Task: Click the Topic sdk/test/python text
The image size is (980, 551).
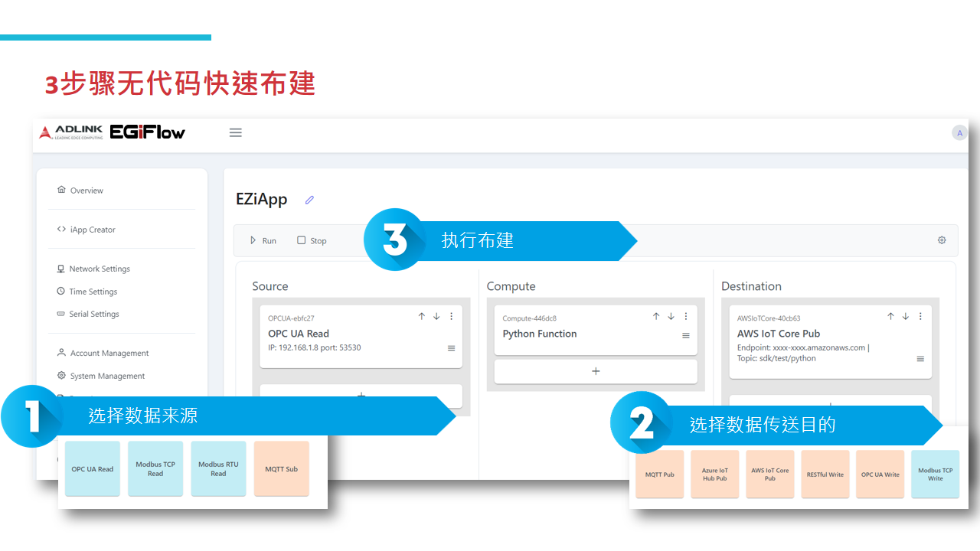Action: coord(776,358)
